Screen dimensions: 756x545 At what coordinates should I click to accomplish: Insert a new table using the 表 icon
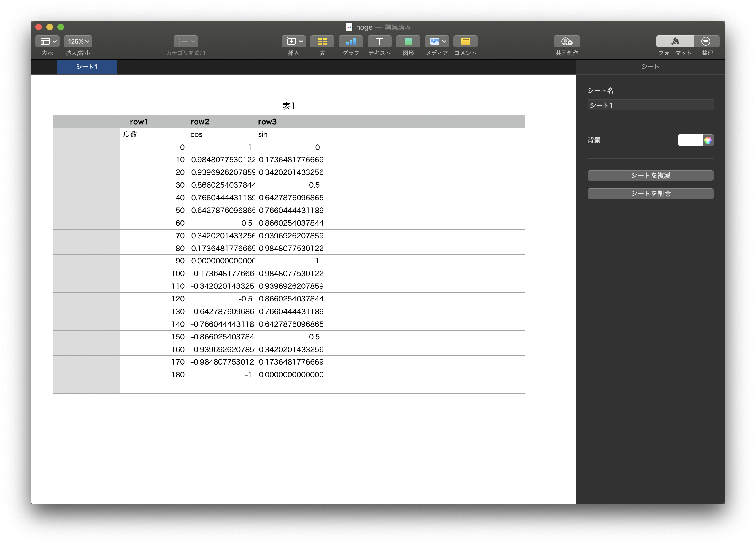pos(322,41)
